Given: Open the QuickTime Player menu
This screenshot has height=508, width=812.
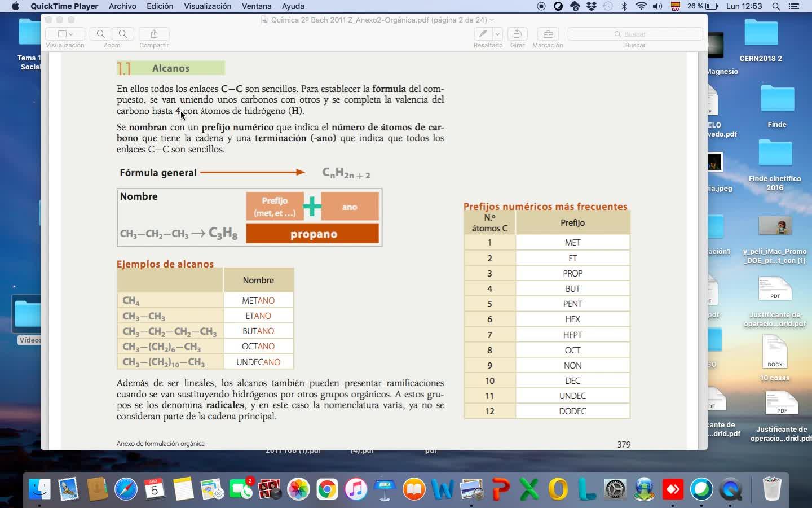Looking at the screenshot, I should point(64,6).
